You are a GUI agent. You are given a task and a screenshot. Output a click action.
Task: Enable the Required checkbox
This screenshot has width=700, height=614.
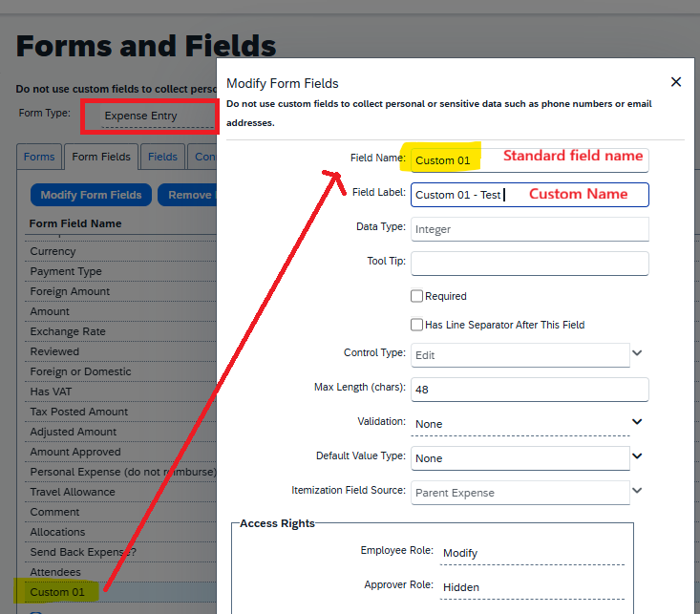pos(416,296)
